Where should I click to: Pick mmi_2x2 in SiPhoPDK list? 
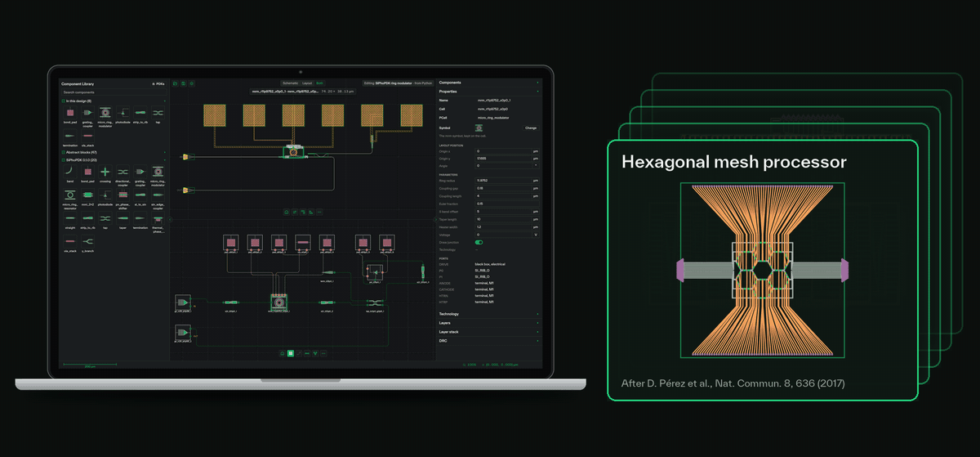(87, 195)
